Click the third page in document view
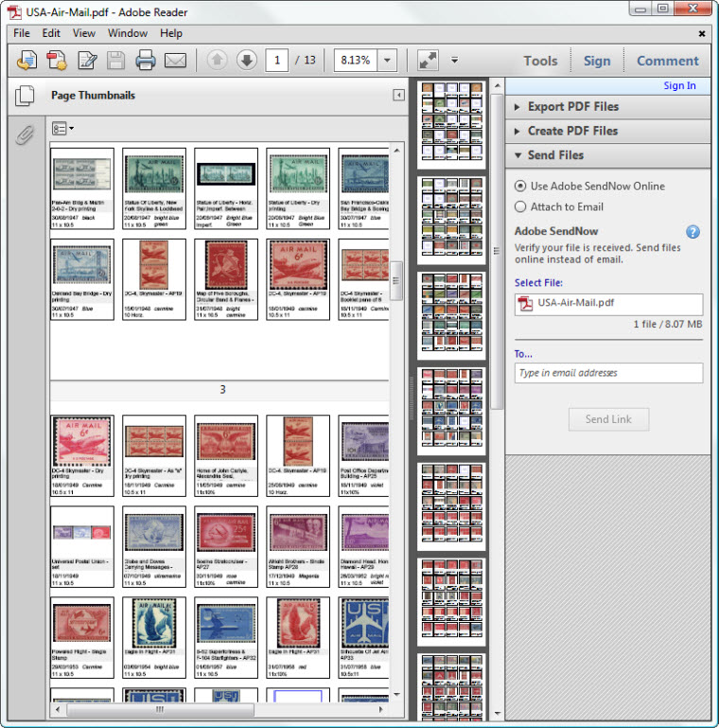Screen dimensions: 719x728 tap(451, 316)
